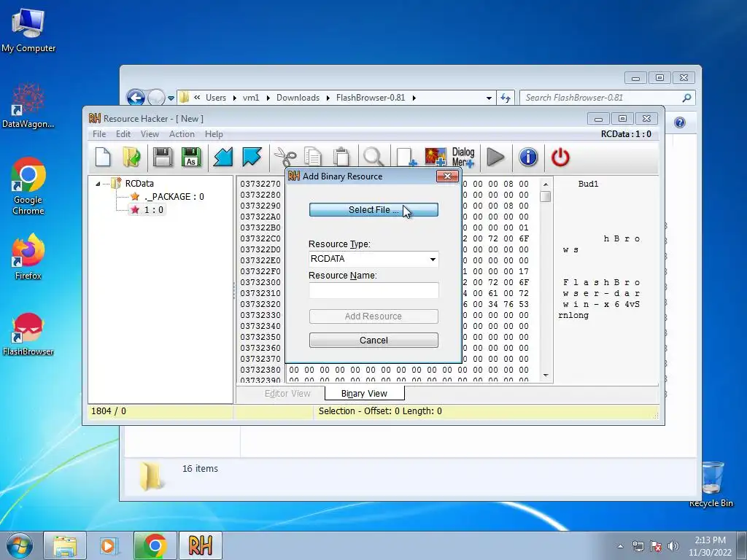Click the Explorer window Back arrow
The height and width of the screenshot is (560, 747).
click(x=136, y=98)
